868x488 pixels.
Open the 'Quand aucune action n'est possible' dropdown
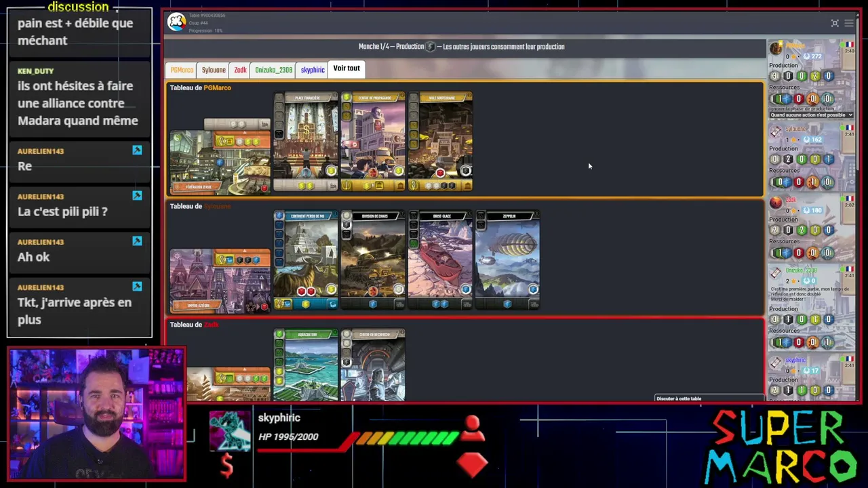click(811, 115)
